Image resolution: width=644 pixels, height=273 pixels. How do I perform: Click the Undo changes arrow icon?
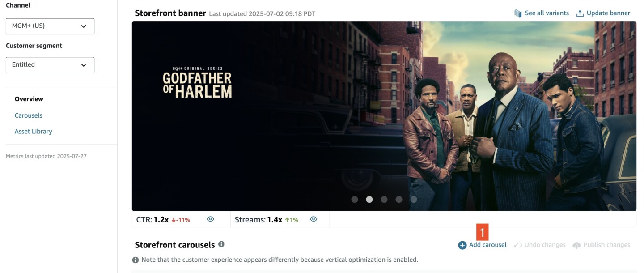point(518,245)
